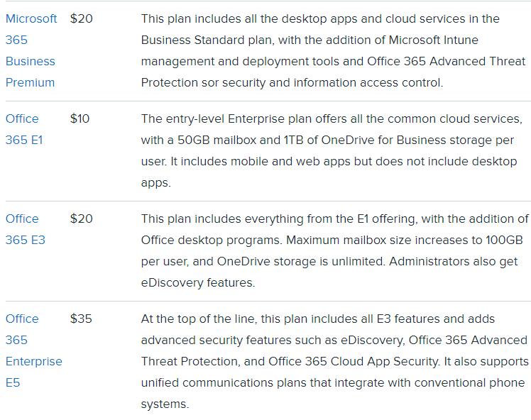
Task: Click the $10 price for Office 365 E1
Action: (x=80, y=118)
